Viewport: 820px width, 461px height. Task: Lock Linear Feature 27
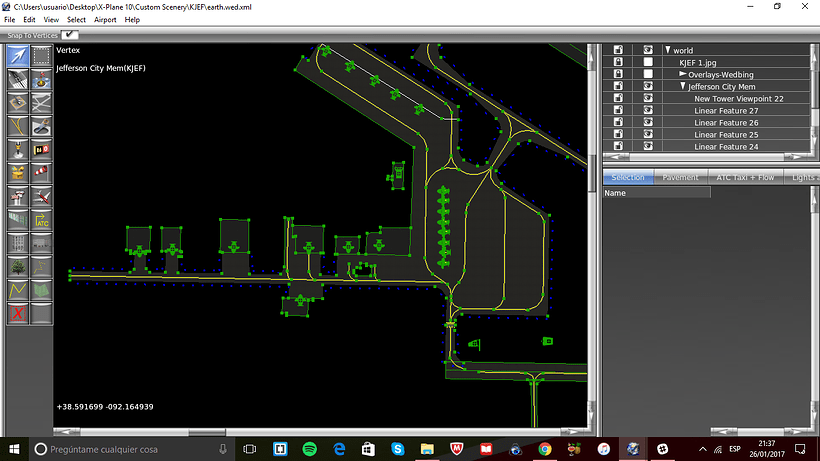618,110
